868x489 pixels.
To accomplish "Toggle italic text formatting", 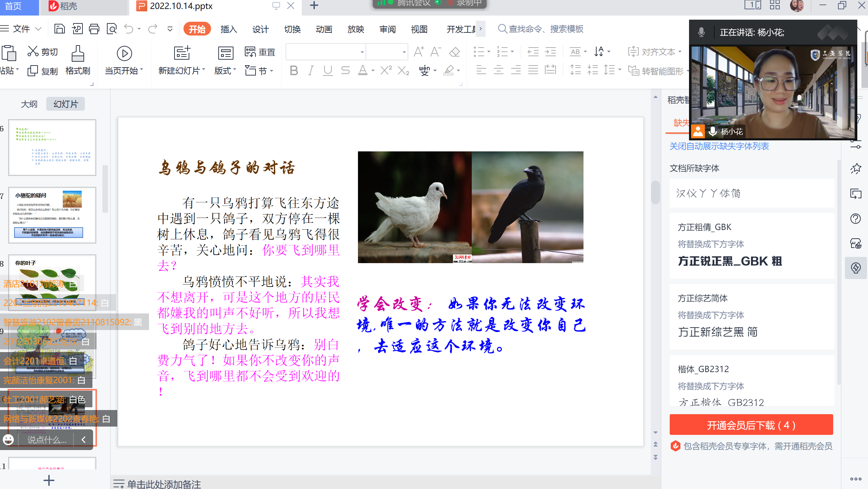I will [311, 71].
